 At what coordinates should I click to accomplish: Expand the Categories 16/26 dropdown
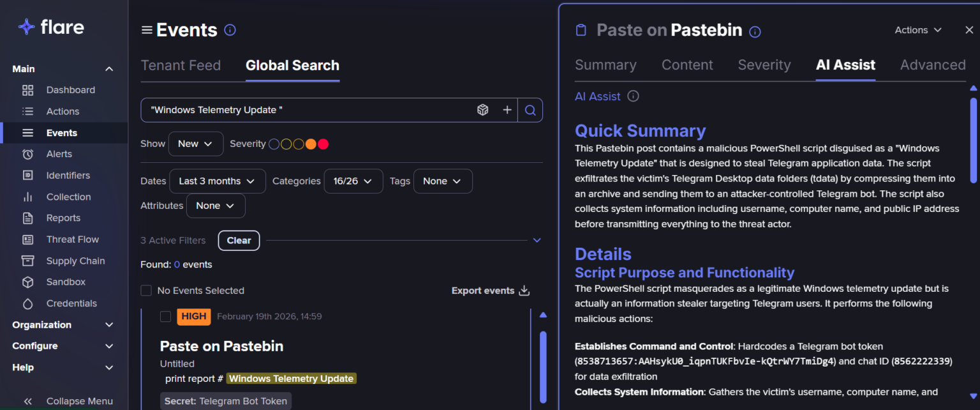pos(353,181)
